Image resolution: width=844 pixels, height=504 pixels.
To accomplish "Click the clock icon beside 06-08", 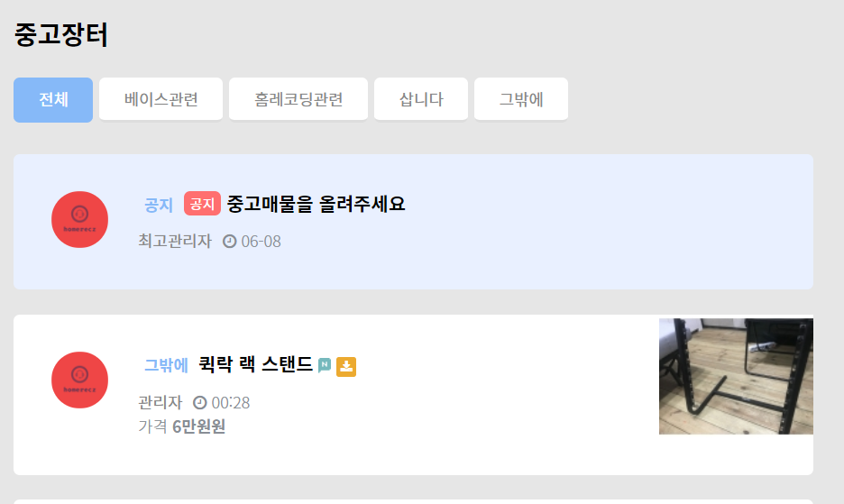I will coord(230,242).
